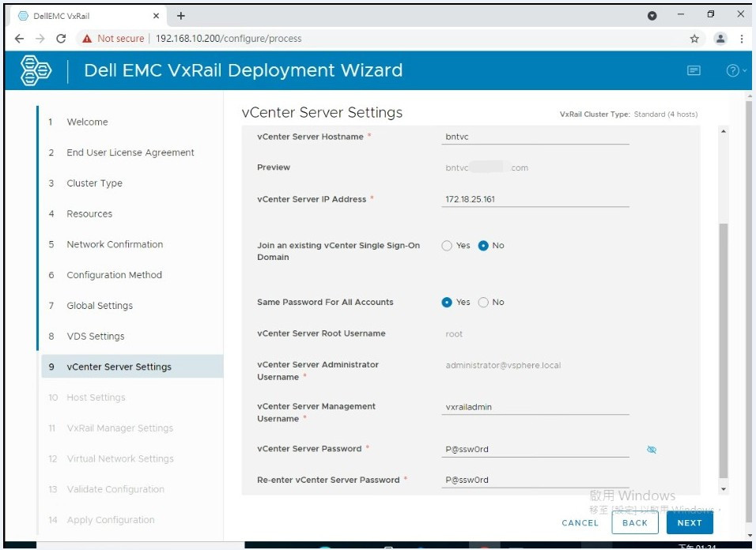Go to Cluster Type step
This screenshot has height=550, width=756.
95,183
